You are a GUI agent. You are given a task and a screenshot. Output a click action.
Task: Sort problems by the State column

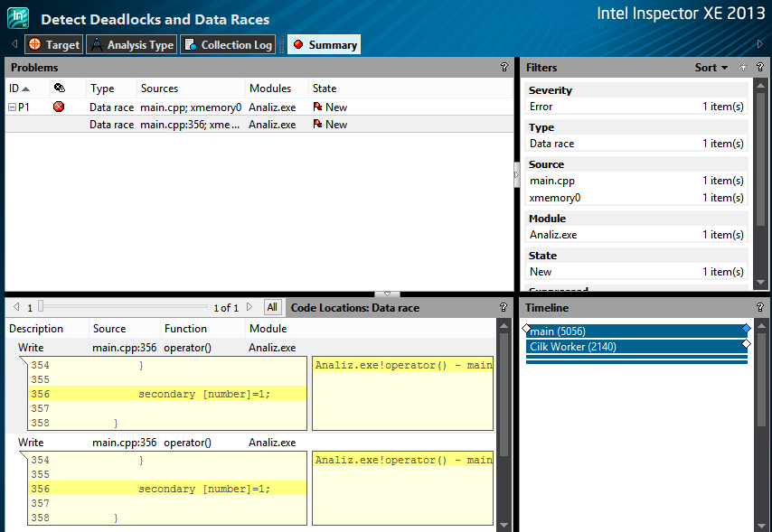[410, 89]
